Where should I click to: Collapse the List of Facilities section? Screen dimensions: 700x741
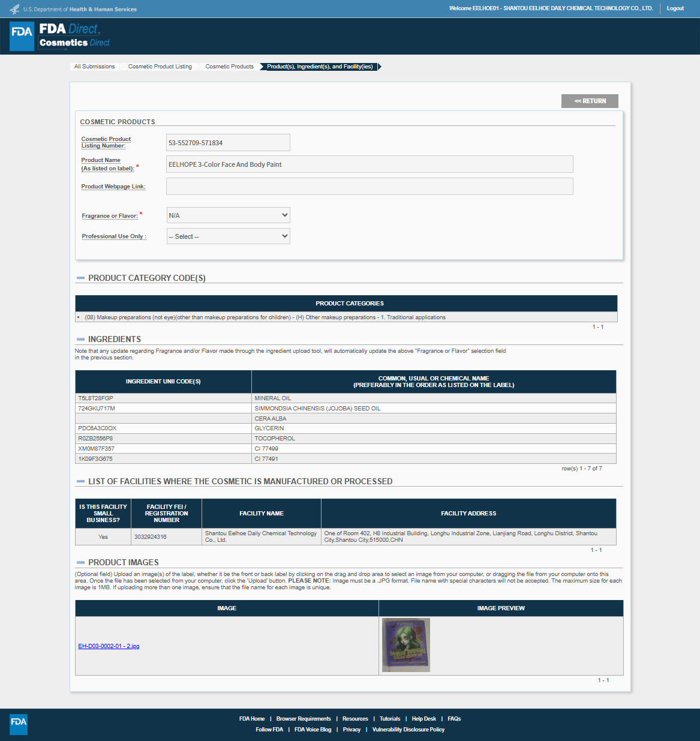pyautogui.click(x=80, y=482)
